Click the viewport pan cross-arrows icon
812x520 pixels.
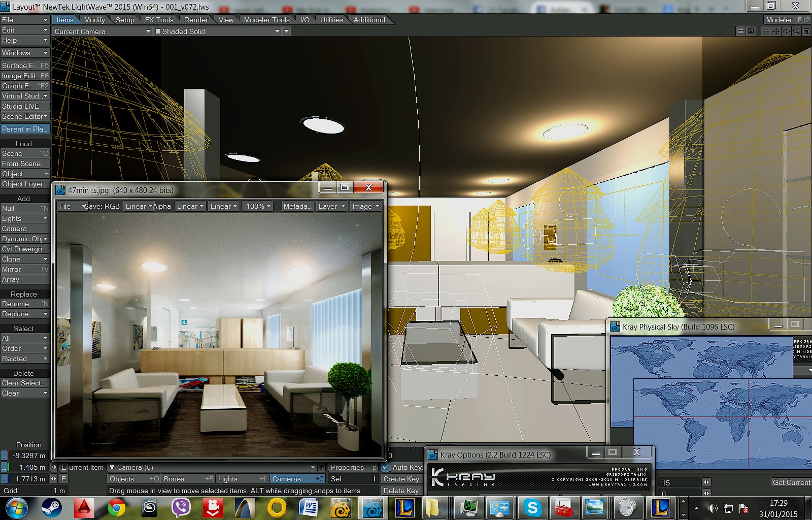[776, 31]
